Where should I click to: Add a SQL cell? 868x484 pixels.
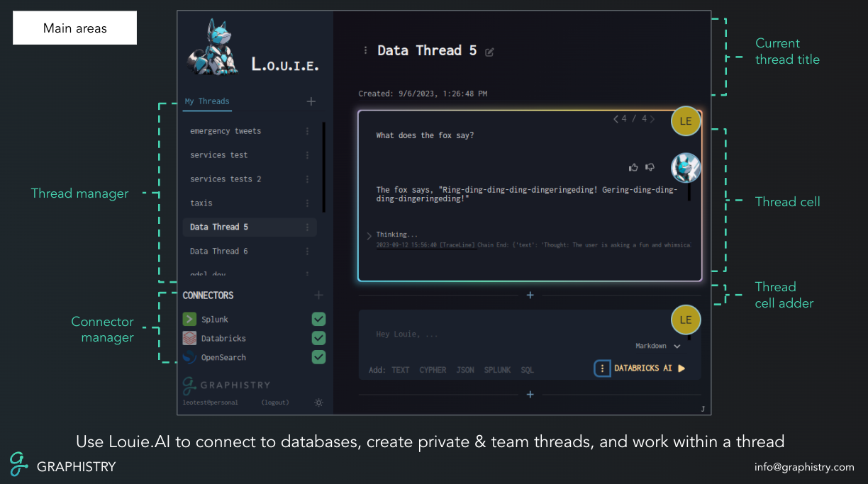tap(528, 370)
